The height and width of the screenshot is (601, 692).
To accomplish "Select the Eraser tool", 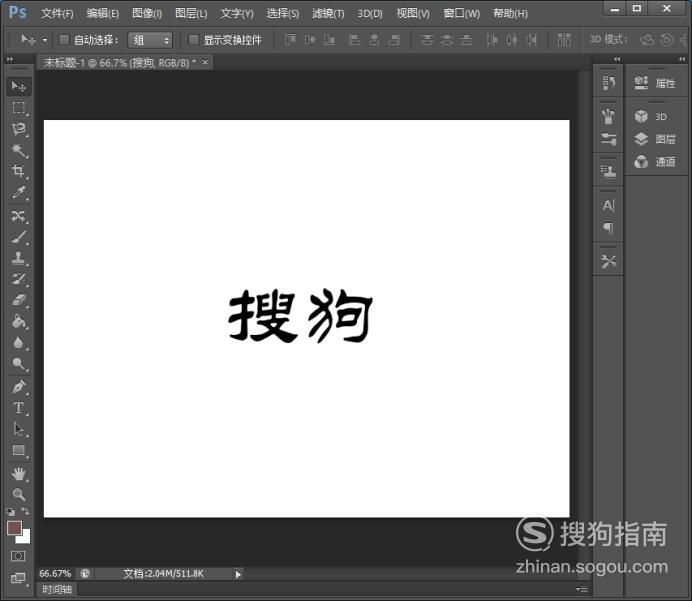I will (x=19, y=300).
